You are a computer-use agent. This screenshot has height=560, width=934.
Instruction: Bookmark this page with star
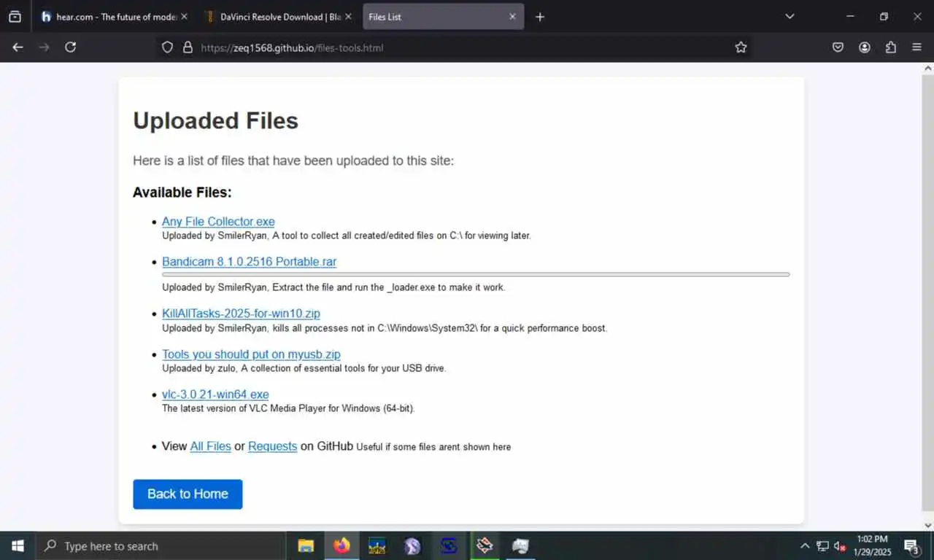coord(741,47)
